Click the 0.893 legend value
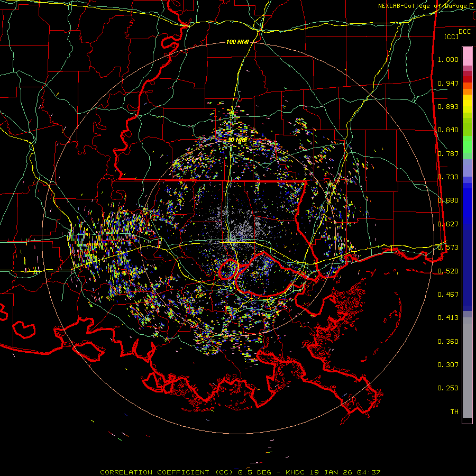Screen dimensions: 476x476 pyautogui.click(x=448, y=106)
